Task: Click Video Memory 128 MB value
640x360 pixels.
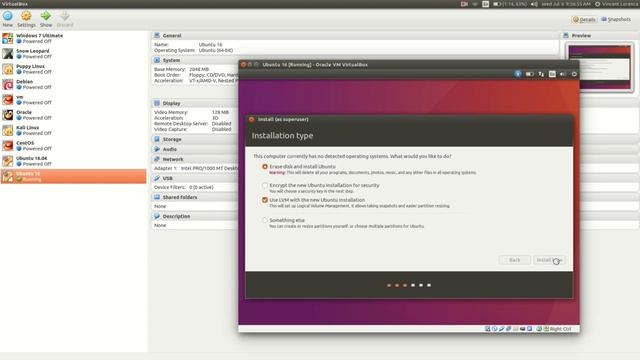Action: tap(220, 112)
